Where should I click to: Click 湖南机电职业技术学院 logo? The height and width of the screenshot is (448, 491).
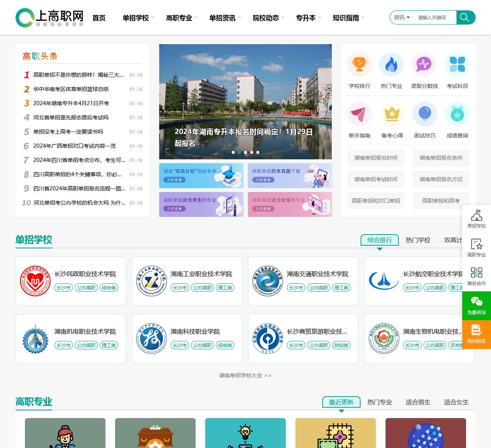click(35, 339)
